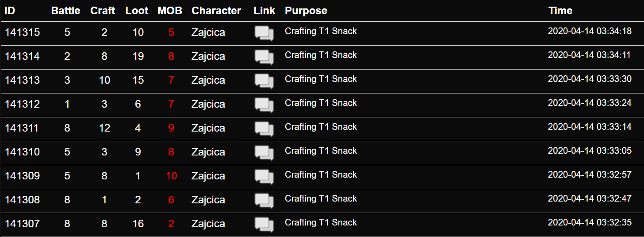644x237 pixels.
Task: Click the Purpose column header
Action: click(x=306, y=11)
